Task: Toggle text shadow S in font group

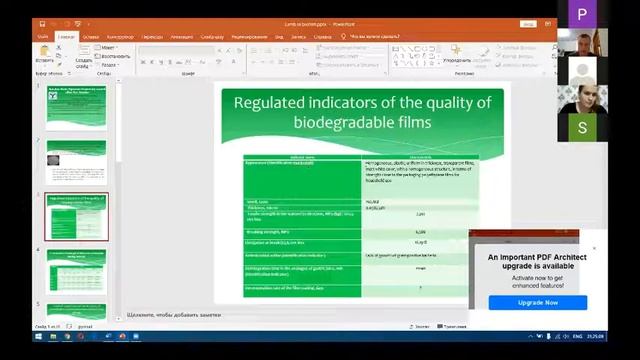Action: (x=170, y=62)
